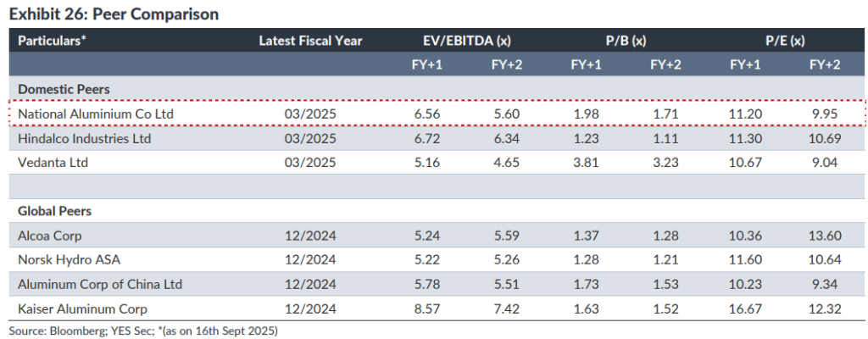This screenshot has width=868, height=339.
Task: Select Norsk Hydro P/E value 10.64
Action: [x=824, y=260]
